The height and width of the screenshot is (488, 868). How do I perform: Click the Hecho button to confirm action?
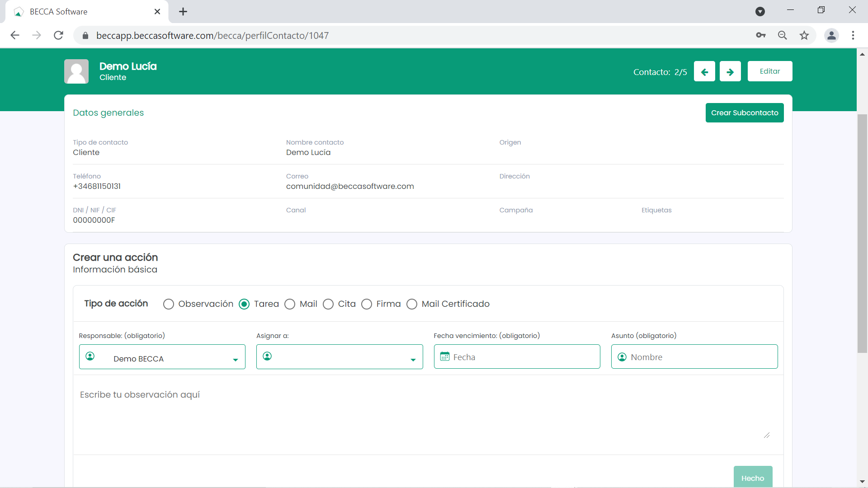(x=753, y=478)
